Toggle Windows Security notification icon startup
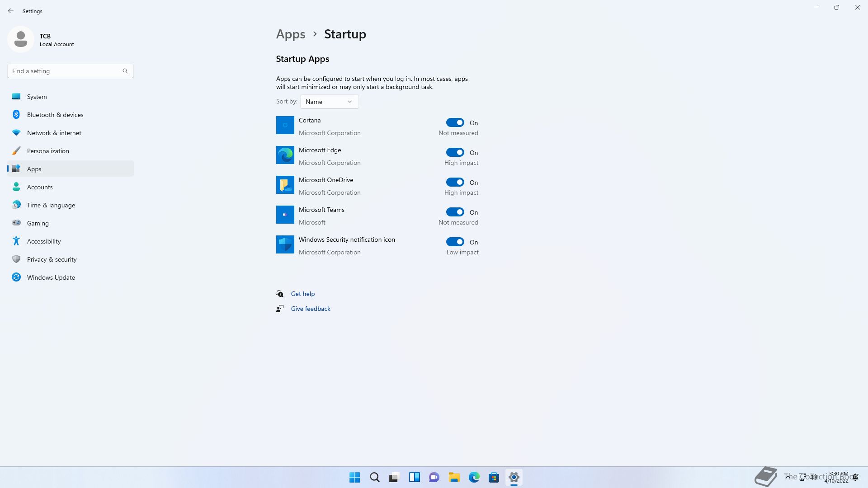 [455, 242]
